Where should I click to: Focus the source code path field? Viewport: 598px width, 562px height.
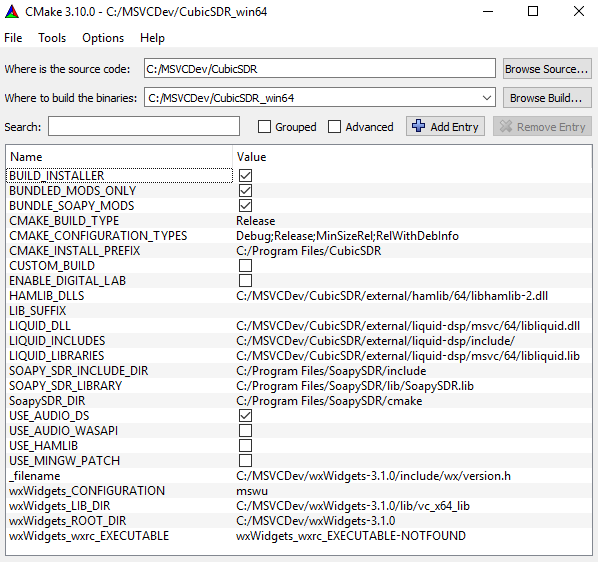320,69
